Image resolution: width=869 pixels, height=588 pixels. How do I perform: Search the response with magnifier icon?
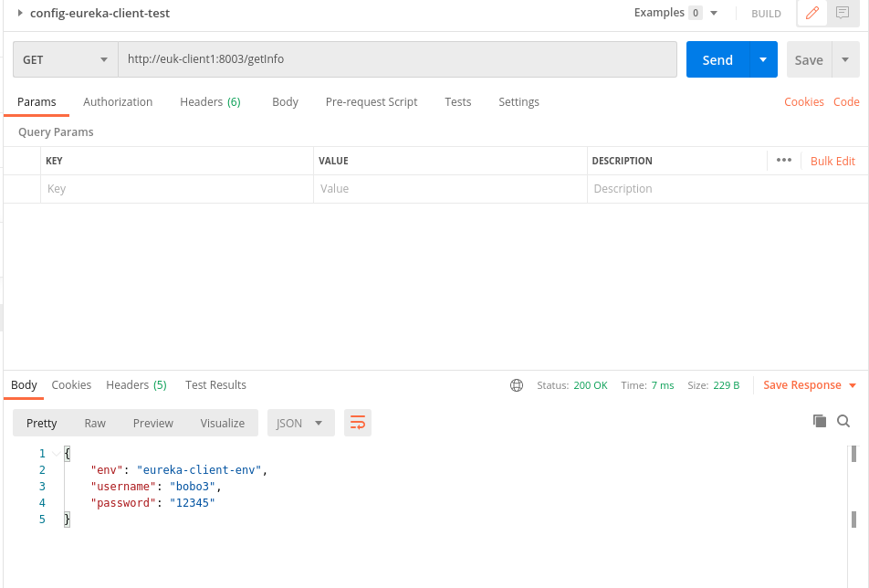[843, 421]
